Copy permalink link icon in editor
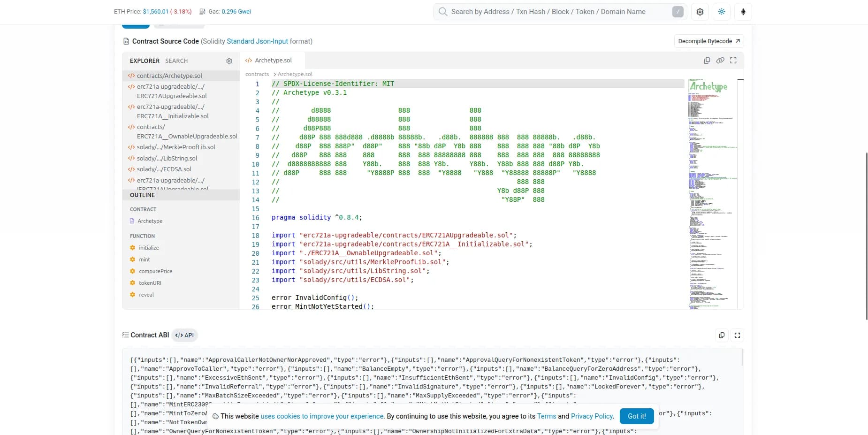 click(720, 61)
